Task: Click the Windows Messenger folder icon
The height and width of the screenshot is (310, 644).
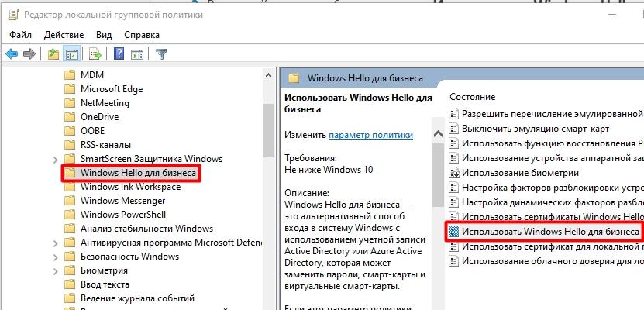Action: pyautogui.click(x=71, y=201)
